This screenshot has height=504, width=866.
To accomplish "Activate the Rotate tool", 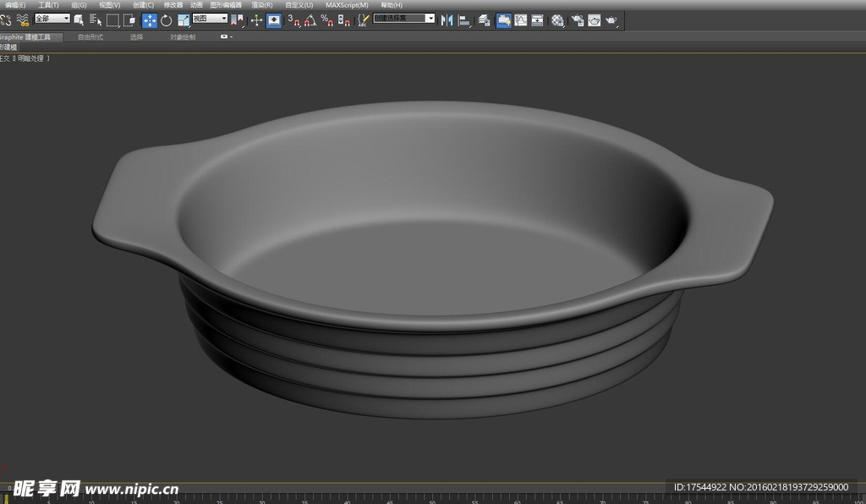I will pos(166,20).
